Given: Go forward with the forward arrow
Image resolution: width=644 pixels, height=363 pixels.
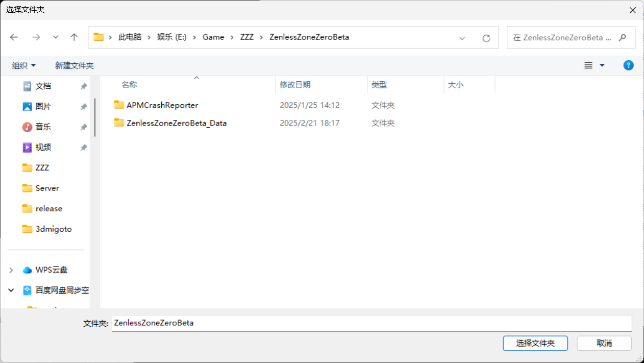Looking at the screenshot, I should coord(36,37).
